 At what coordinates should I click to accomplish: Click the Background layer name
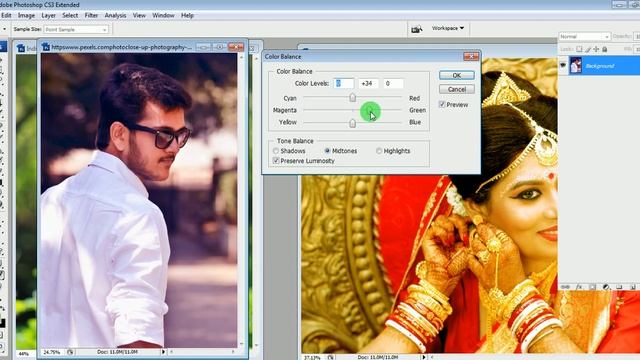(x=599, y=66)
